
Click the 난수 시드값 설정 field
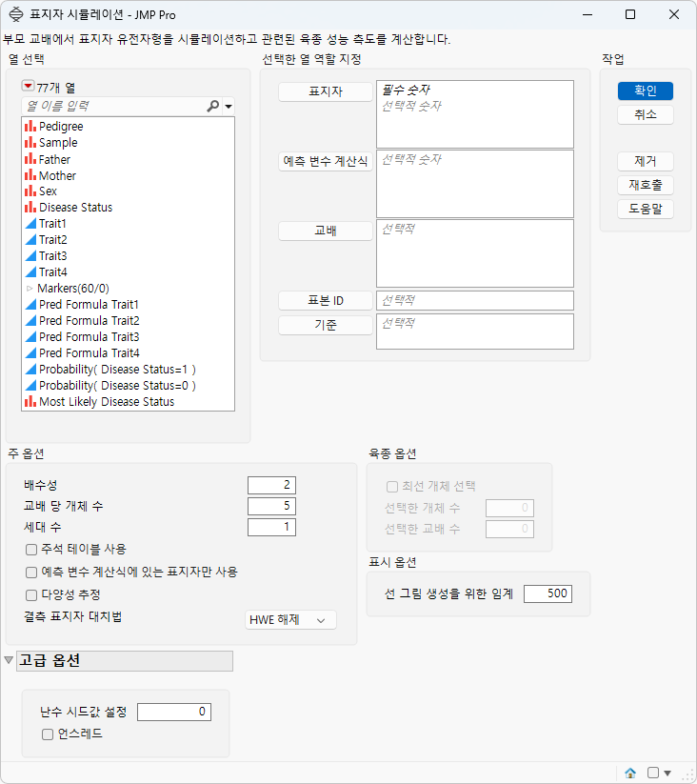[x=174, y=712]
